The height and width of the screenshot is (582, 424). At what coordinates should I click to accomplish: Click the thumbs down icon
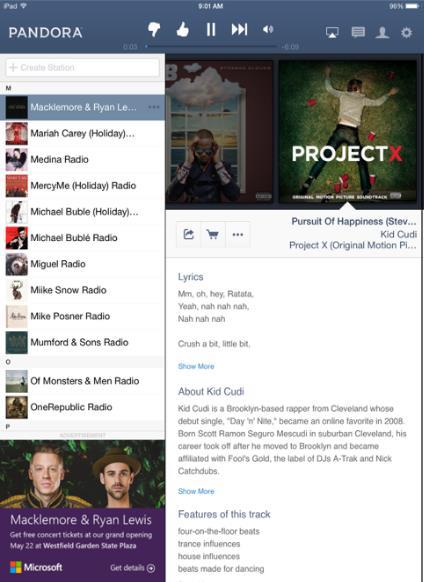[x=154, y=29]
